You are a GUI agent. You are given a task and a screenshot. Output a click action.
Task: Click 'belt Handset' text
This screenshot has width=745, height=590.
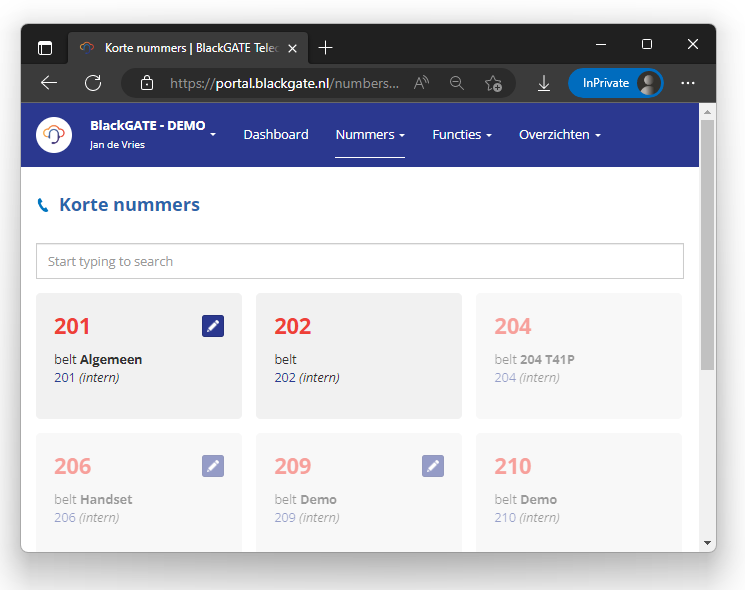(93, 499)
